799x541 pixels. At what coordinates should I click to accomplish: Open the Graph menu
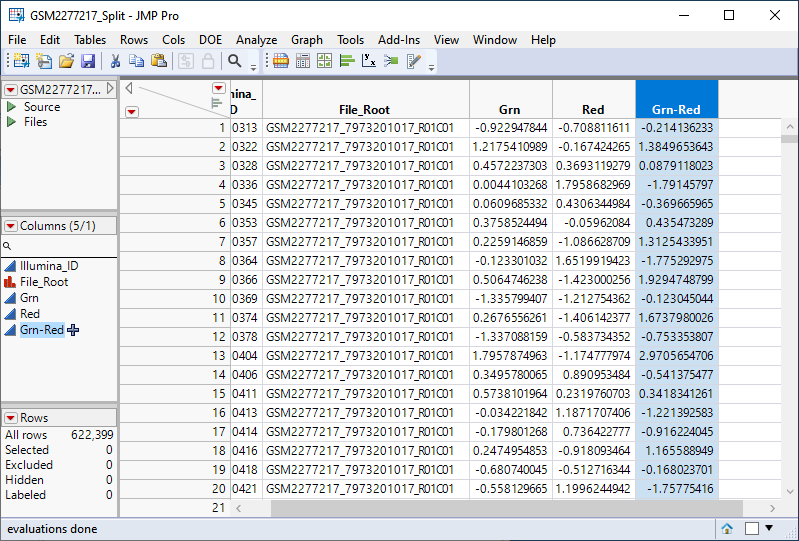point(307,40)
